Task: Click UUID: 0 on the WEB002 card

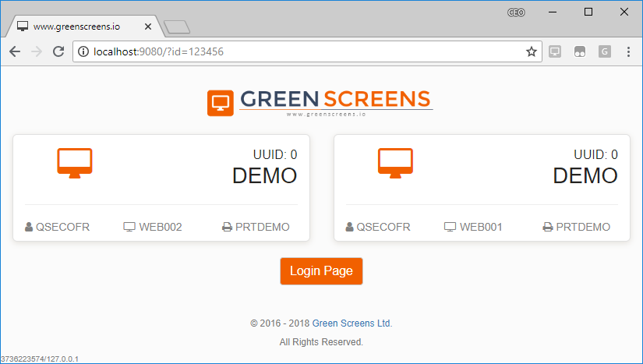Action: [x=275, y=154]
